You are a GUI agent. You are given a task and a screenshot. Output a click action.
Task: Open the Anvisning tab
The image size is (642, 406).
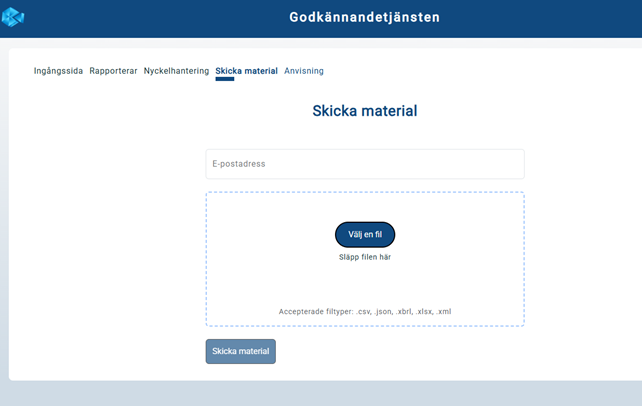click(304, 71)
